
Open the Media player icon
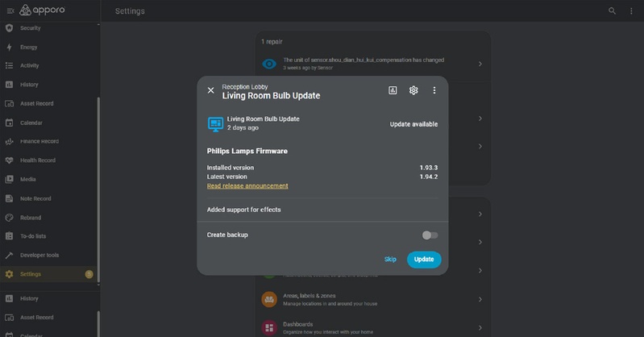[9, 179]
